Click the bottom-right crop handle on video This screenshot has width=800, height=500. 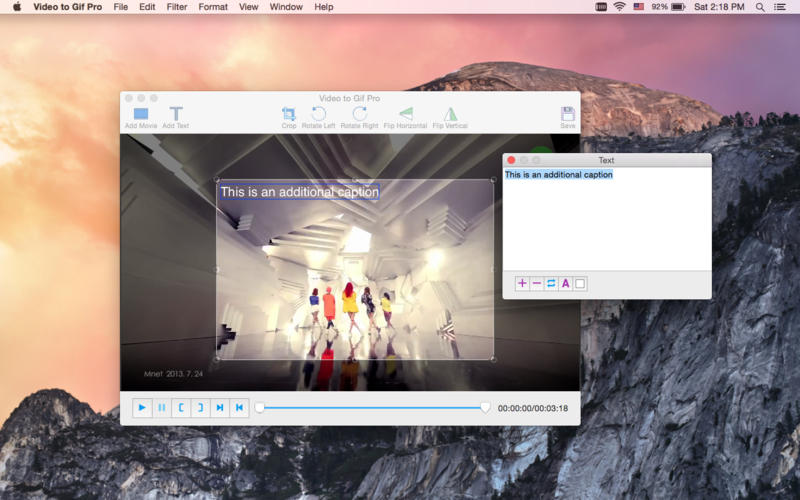493,359
